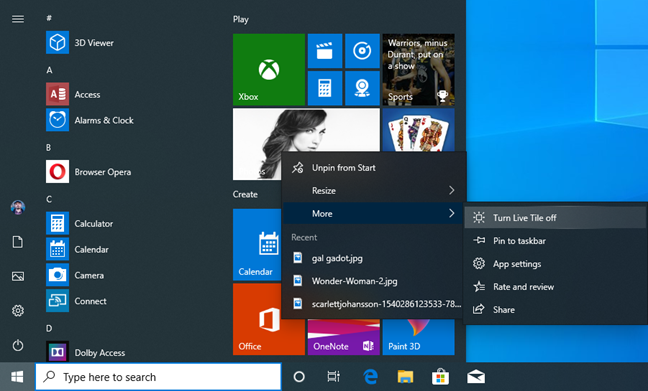The image size is (648, 391).
Task: Click the Play group heading
Action: point(241,19)
